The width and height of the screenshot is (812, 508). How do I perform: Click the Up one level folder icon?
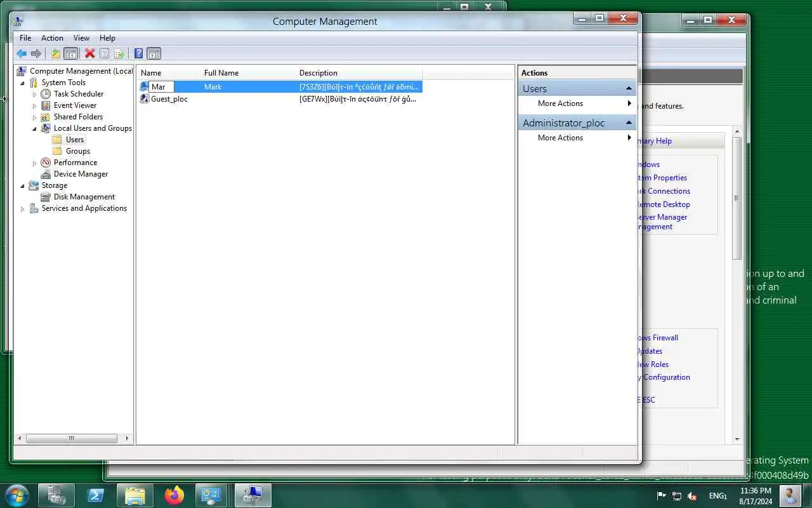coord(56,54)
